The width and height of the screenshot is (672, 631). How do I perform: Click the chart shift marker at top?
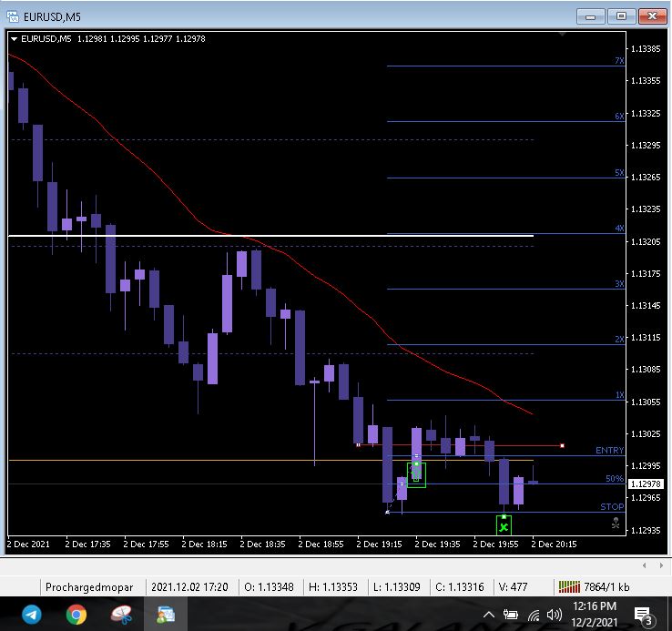pos(563,34)
